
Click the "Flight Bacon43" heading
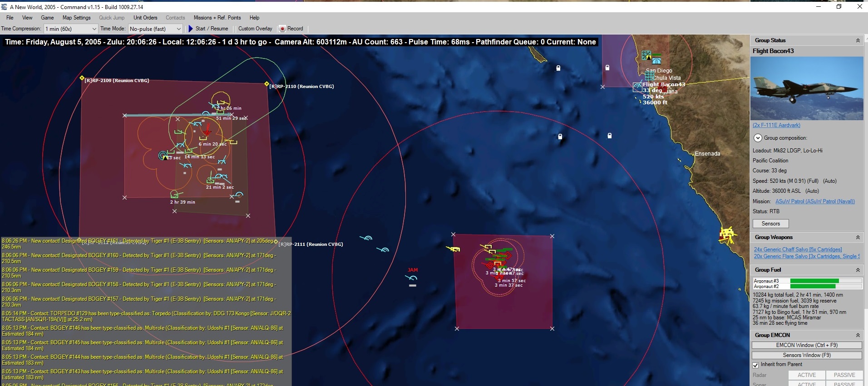click(773, 51)
